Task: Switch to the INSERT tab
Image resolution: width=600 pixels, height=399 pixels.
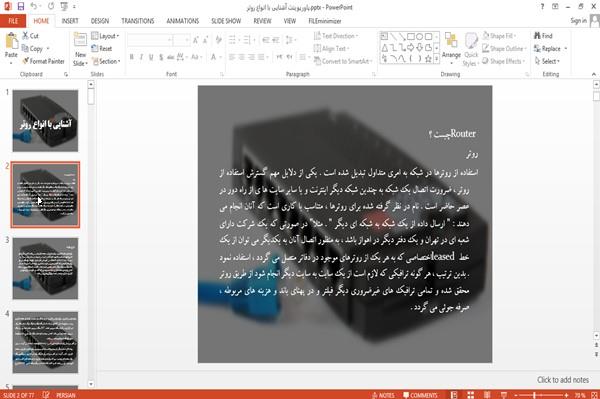Action: tap(70, 21)
